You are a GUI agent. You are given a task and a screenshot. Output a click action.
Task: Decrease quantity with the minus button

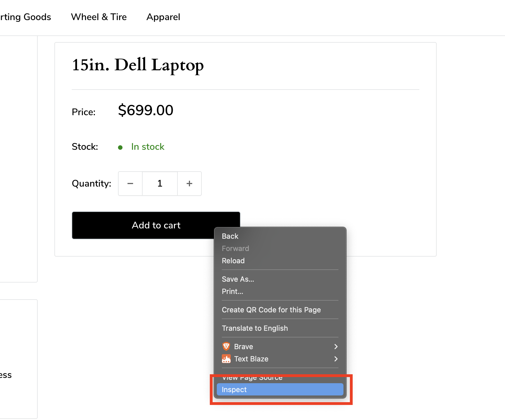tap(130, 184)
